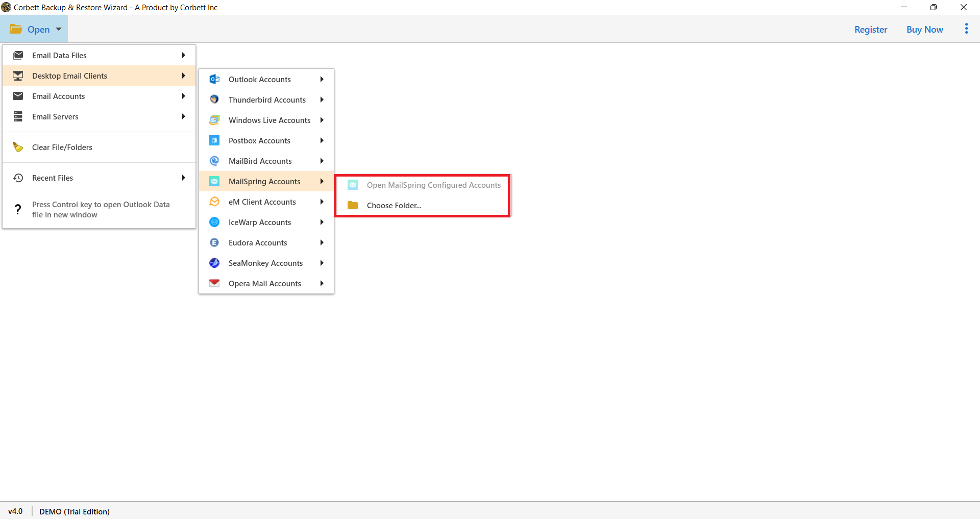Screen dimensions: 980x519
Task: Click the Windows Live Mail icon
Action: pyautogui.click(x=214, y=120)
